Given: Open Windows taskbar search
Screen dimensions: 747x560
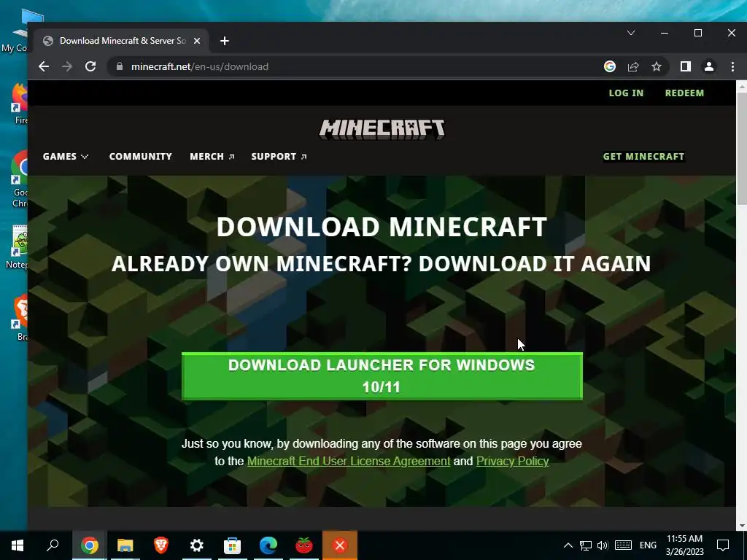Looking at the screenshot, I should (53, 545).
